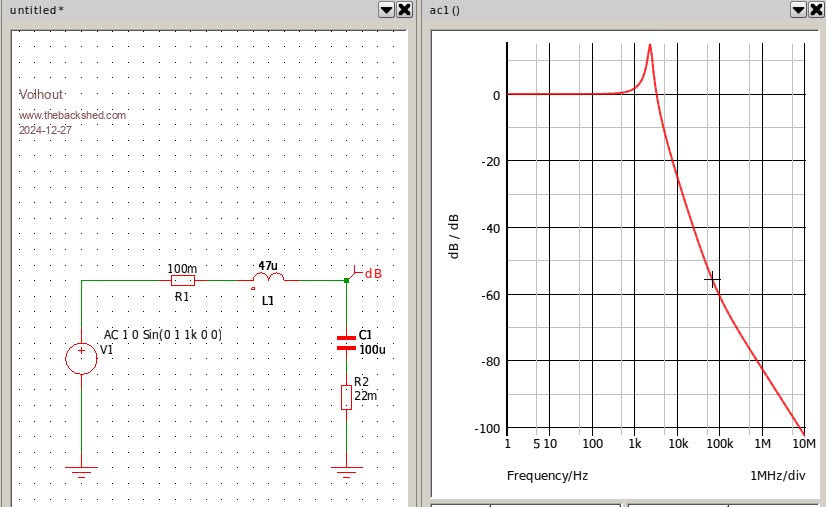This screenshot has height=507, width=826.
Task: Click the red dB probe marker
Action: click(367, 273)
